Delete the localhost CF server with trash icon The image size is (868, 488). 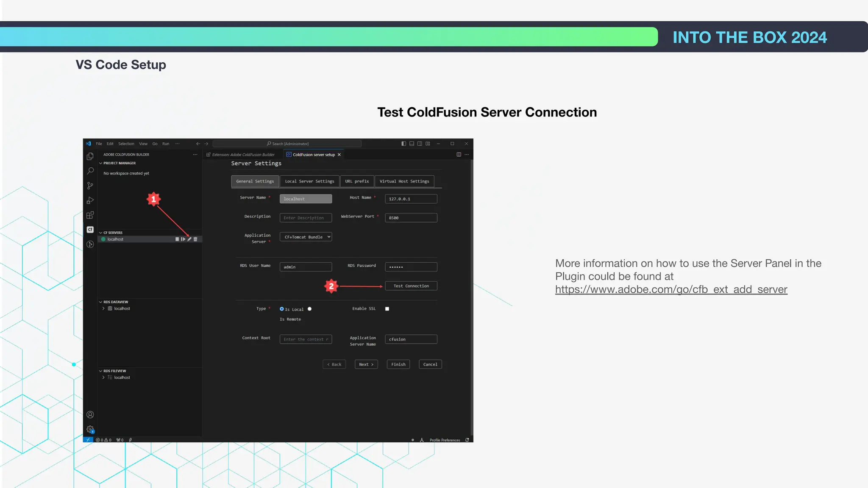[x=195, y=239]
